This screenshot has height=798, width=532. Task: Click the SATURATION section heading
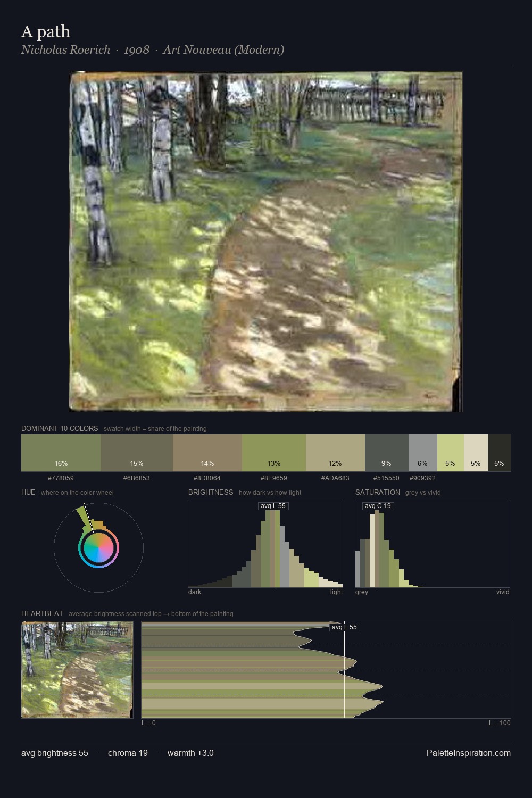(x=378, y=492)
